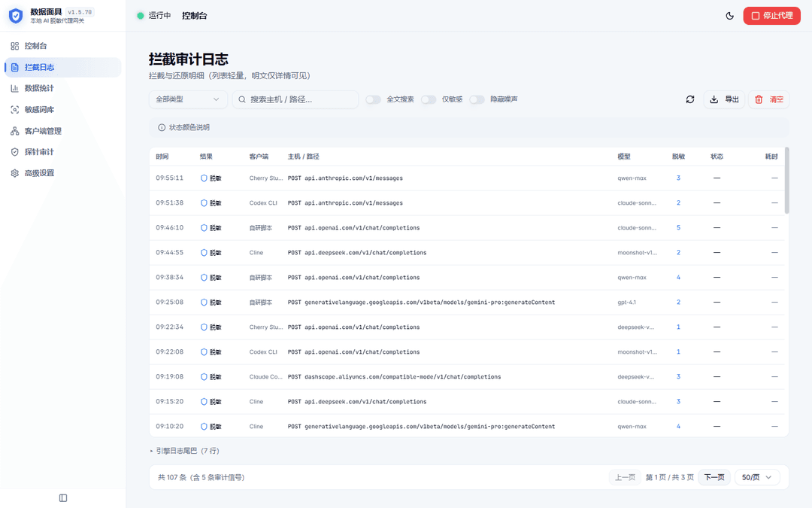Click the Claude Co... client cell
812x508 pixels.
(265, 377)
